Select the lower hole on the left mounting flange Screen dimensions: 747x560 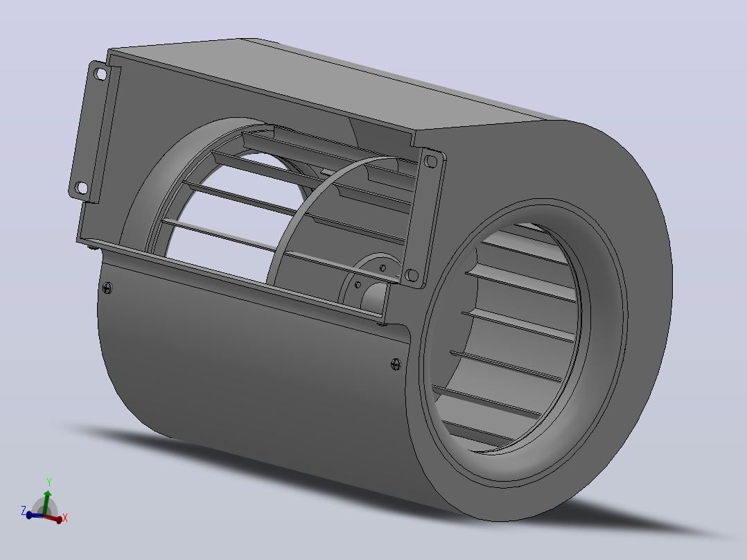82,188
